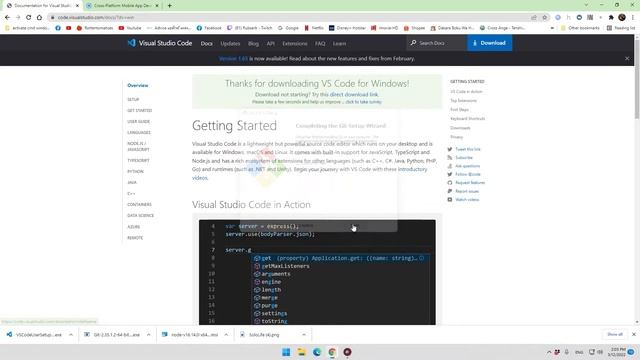The width and height of the screenshot is (640, 360).
Task: Expand C++ in the docs sidebar
Action: tap(131, 193)
